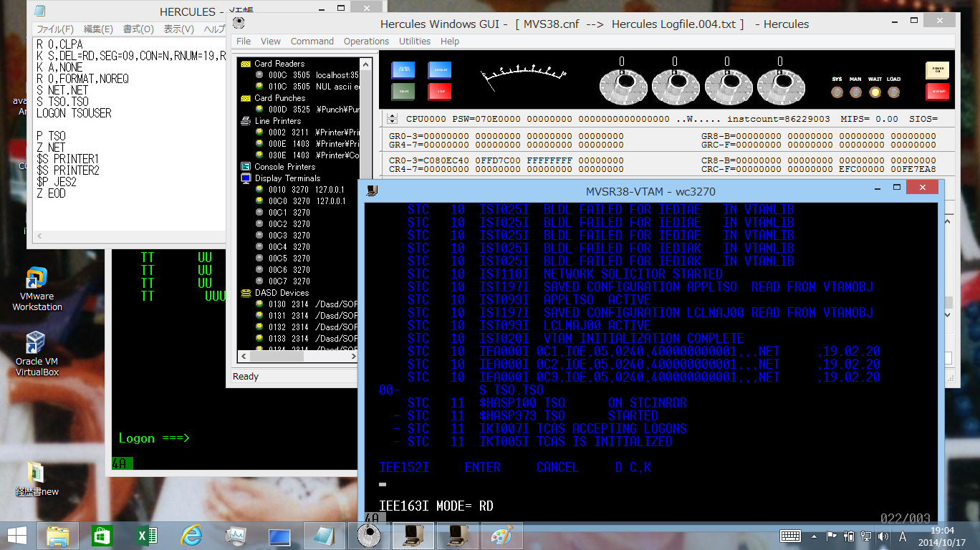Click the blue Restart panel button
The height and width of the screenshot is (550, 980).
pos(439,70)
